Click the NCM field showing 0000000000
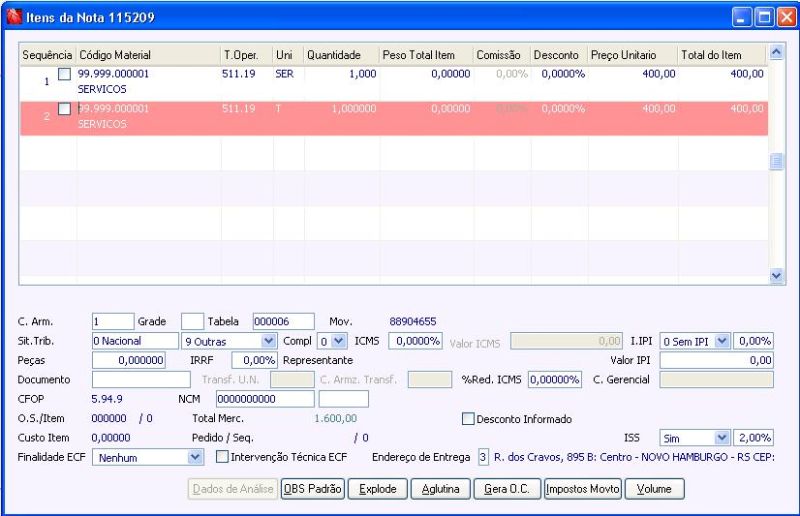Image resolution: width=800 pixels, height=516 pixels. 265,399
